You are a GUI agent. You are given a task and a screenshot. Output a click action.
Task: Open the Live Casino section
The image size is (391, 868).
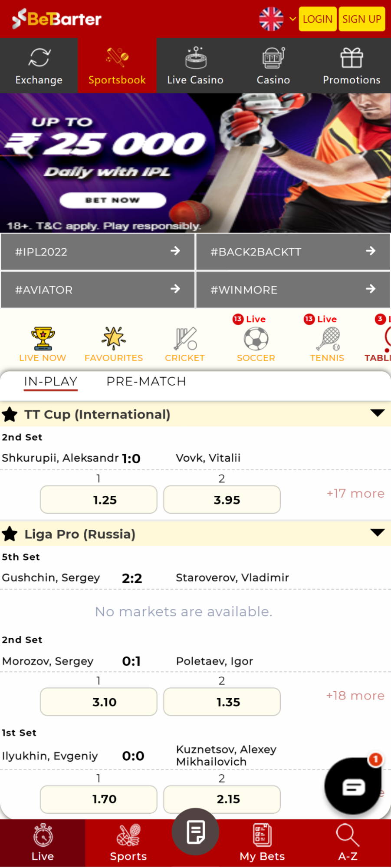195,66
